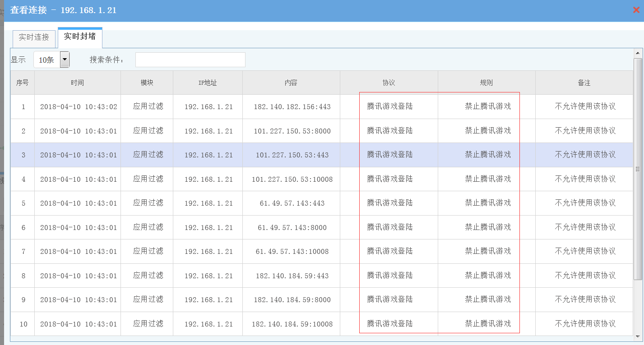This screenshot has height=345, width=644.
Task: Click the 协议 column header
Action: pos(389,83)
